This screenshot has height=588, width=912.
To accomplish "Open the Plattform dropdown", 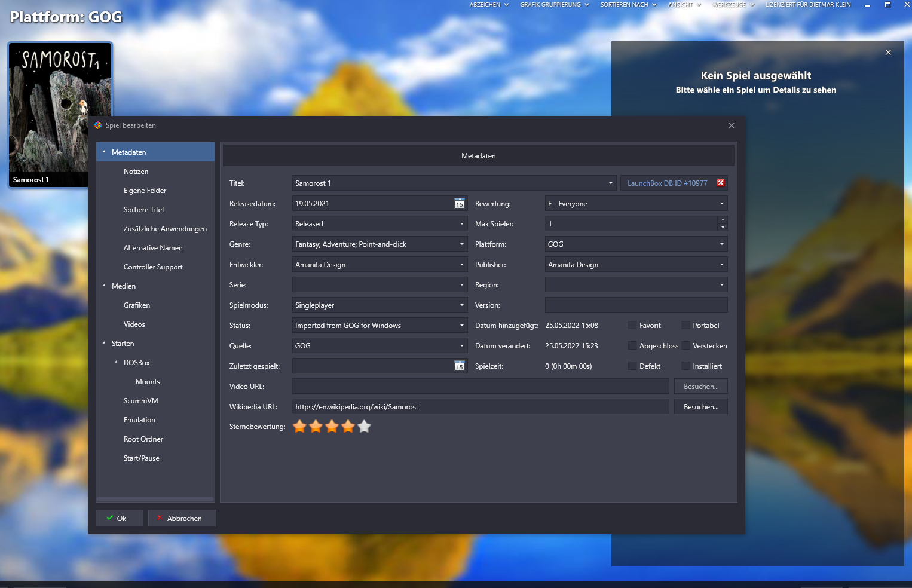I will click(x=722, y=244).
